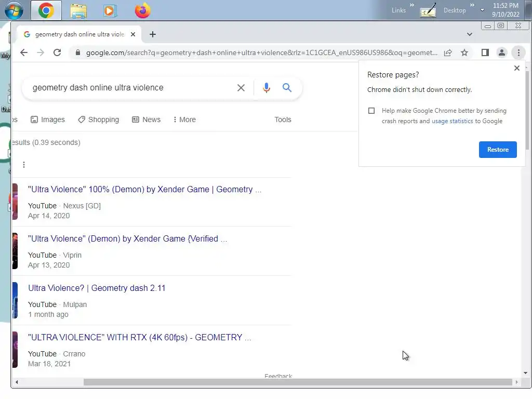This screenshot has width=532, height=399.
Task: Click the horizontal scrollbar left arrow
Action: [16, 382]
